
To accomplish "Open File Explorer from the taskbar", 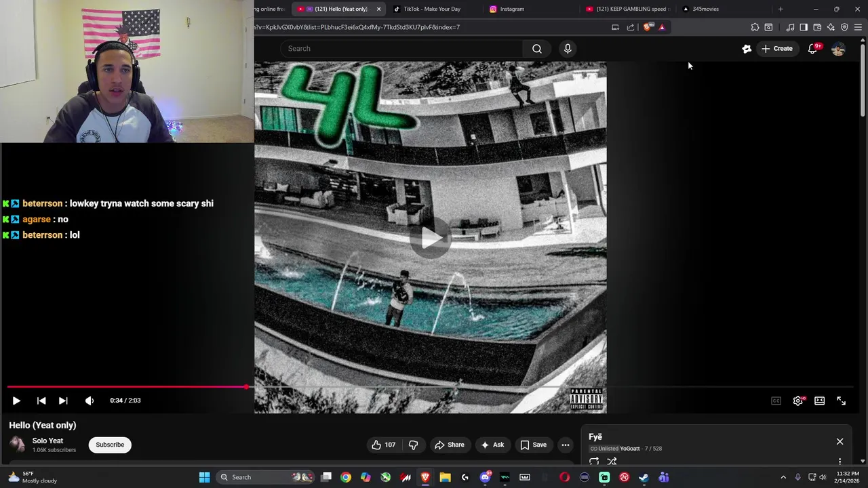I will (445, 477).
